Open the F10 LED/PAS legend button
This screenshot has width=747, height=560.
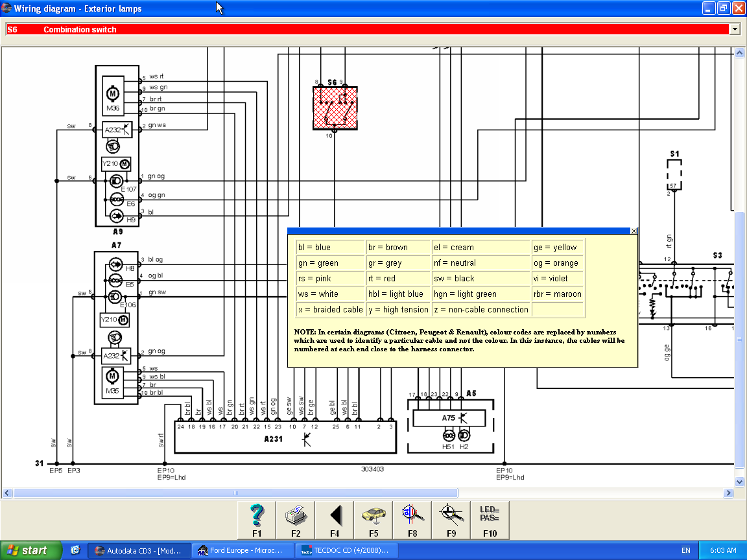490,520
